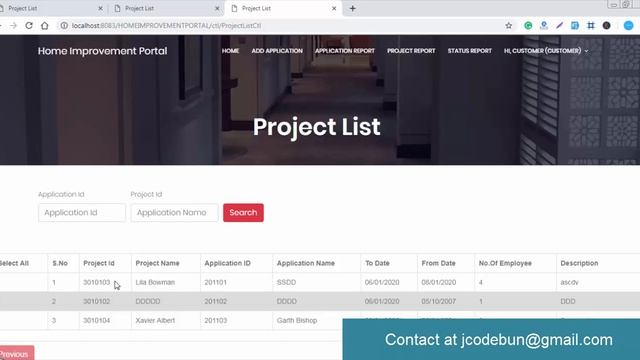Image resolution: width=640 pixels, height=360 pixels.
Task: Click project id 3010104 cell
Action: 97,320
